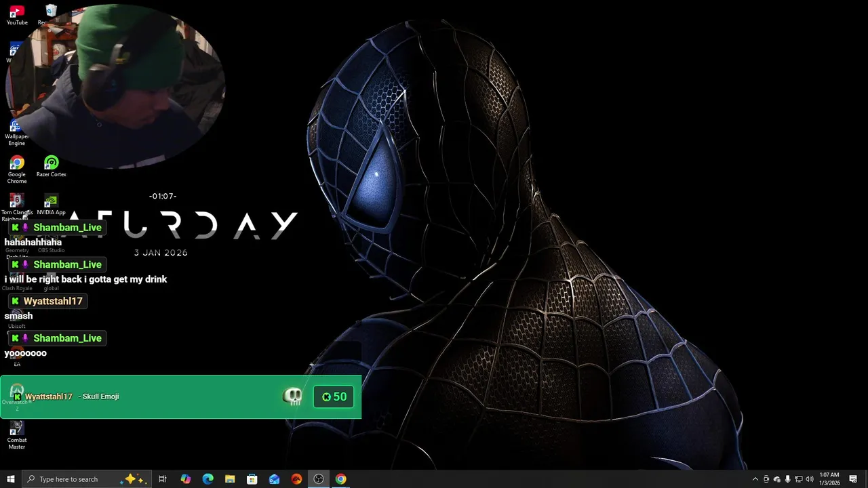Select the Combat Master desktop shortcut

tap(17, 435)
